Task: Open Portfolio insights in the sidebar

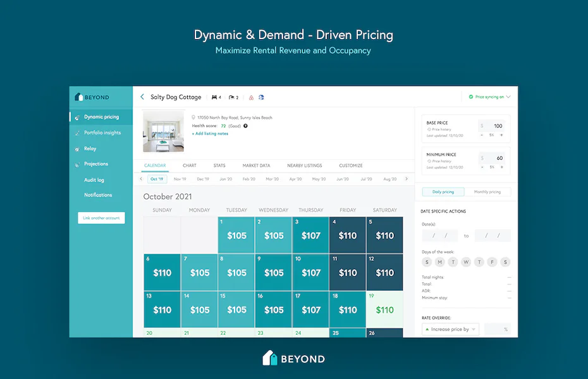Action: [x=102, y=133]
